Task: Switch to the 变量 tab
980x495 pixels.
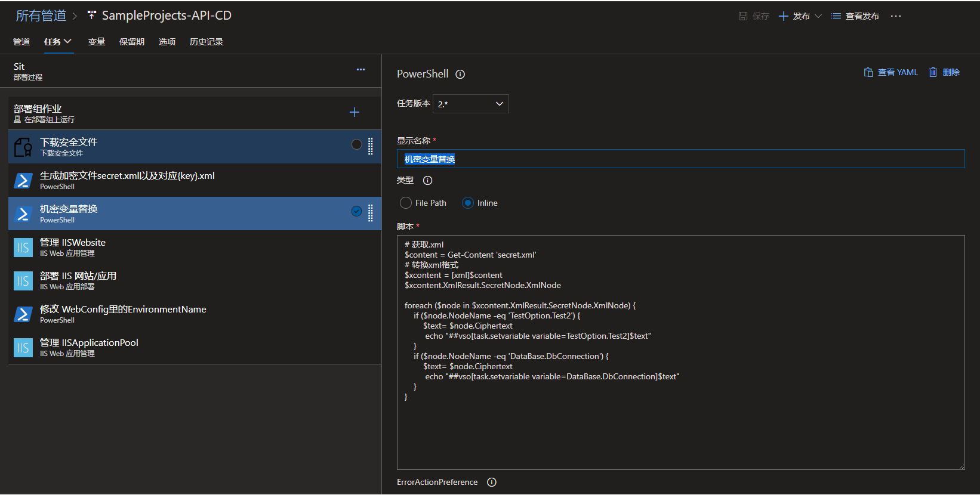Action: pyautogui.click(x=97, y=42)
